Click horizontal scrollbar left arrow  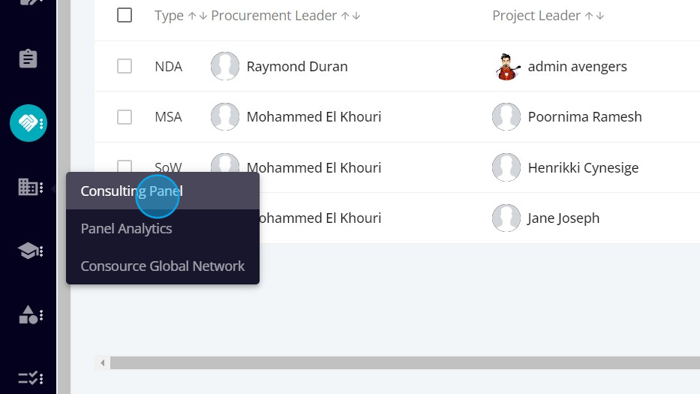103,363
